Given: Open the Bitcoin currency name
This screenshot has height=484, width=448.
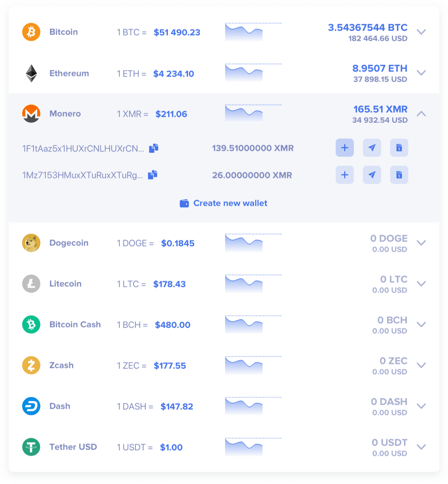Looking at the screenshot, I should [x=64, y=32].
